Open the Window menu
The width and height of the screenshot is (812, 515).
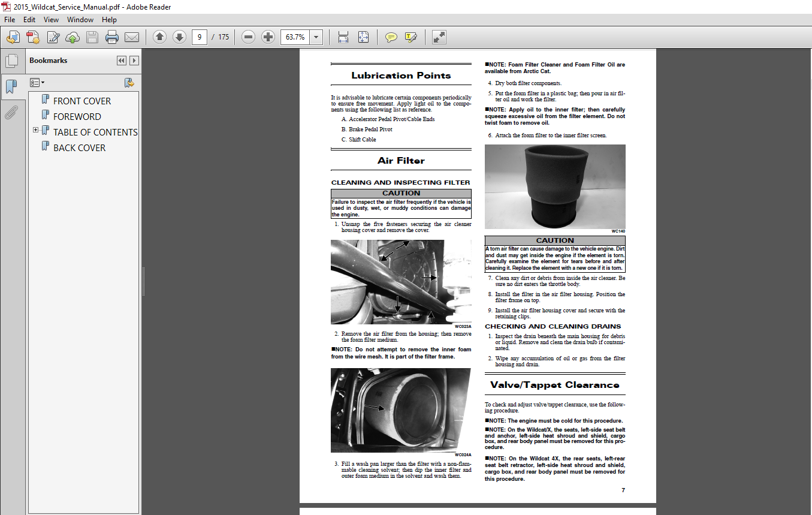pyautogui.click(x=80, y=20)
